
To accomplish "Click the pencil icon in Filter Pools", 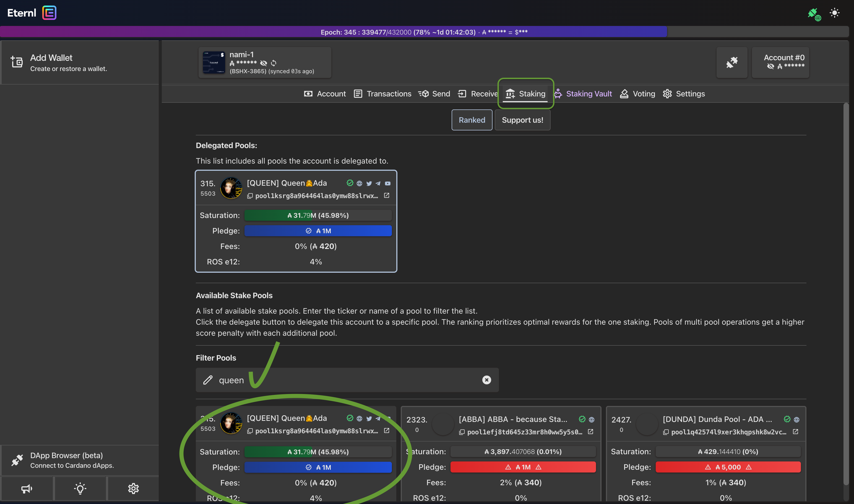I will click(x=208, y=380).
